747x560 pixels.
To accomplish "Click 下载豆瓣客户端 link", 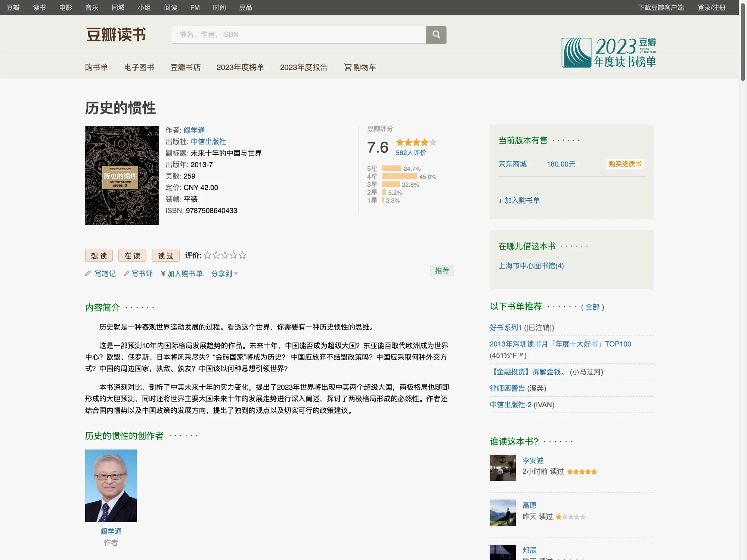I will tap(661, 7).
